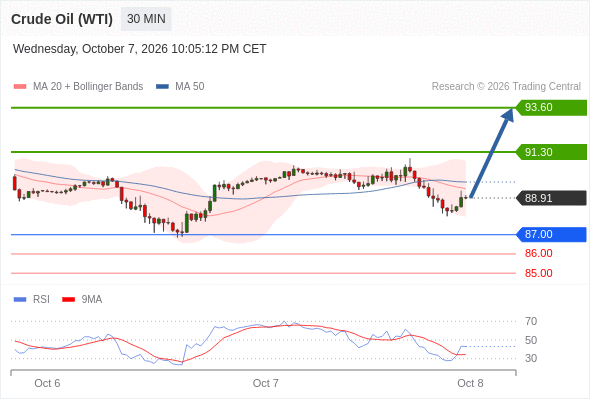Click the Oct 7 date axis label
590x400 pixels.
pyautogui.click(x=266, y=383)
